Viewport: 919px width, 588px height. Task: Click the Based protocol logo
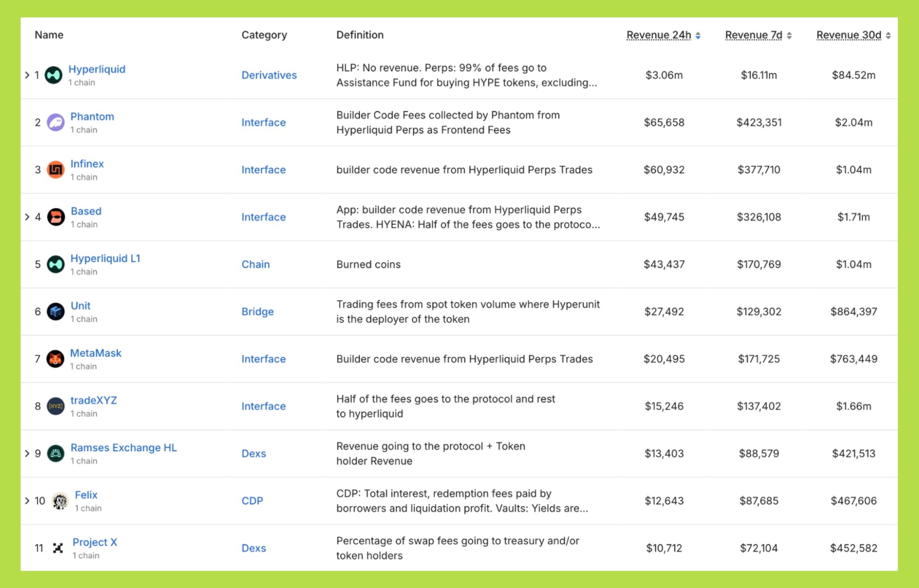pyautogui.click(x=55, y=217)
